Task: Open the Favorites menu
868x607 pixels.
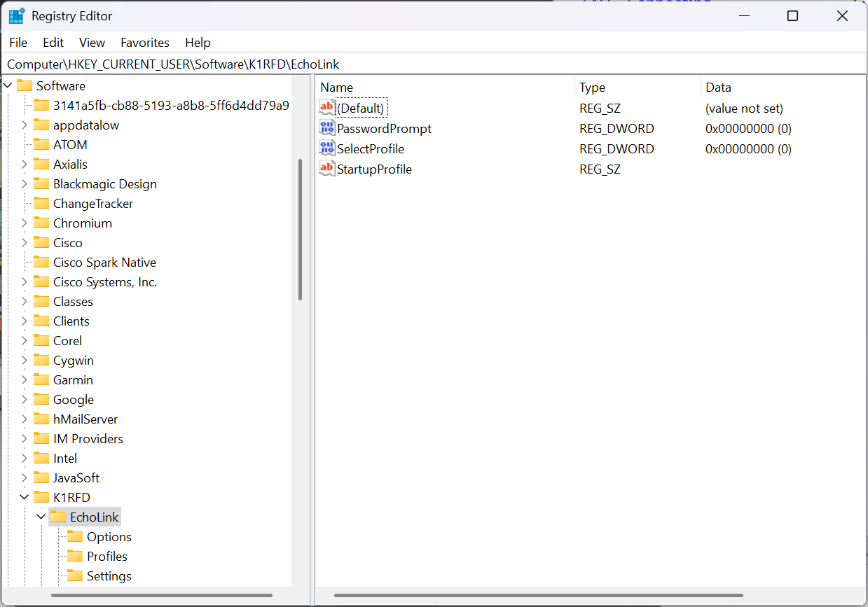Action: tap(145, 43)
